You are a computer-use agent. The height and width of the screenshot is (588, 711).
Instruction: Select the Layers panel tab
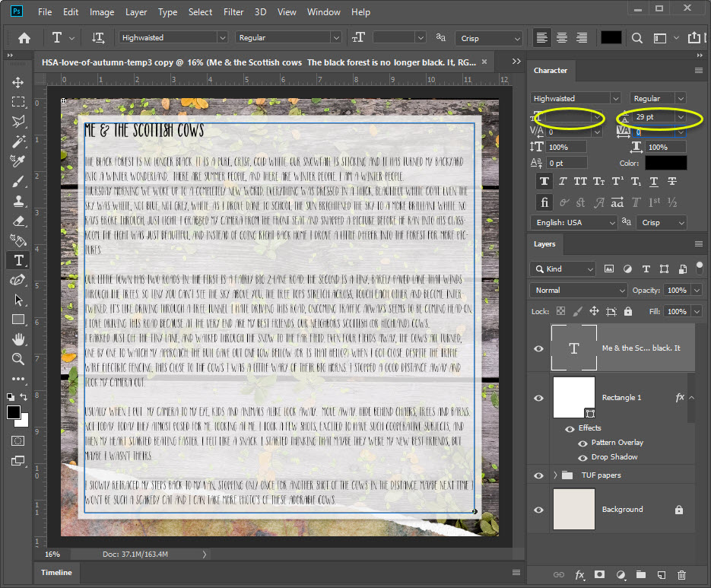pyautogui.click(x=544, y=244)
